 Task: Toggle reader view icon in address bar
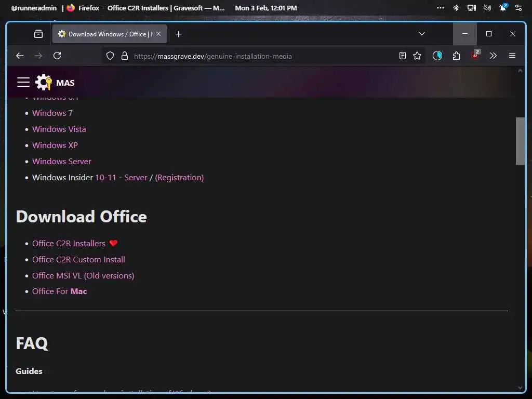(x=403, y=56)
